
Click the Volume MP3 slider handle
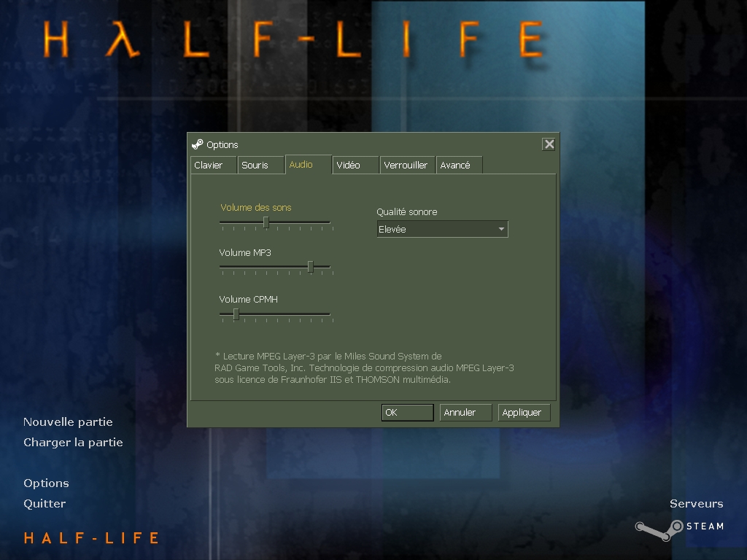pyautogui.click(x=311, y=267)
